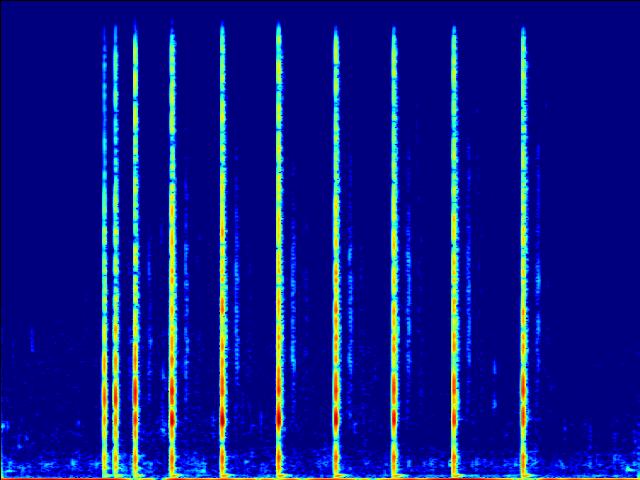Click the top tip of the rightmost transient

[523, 30]
